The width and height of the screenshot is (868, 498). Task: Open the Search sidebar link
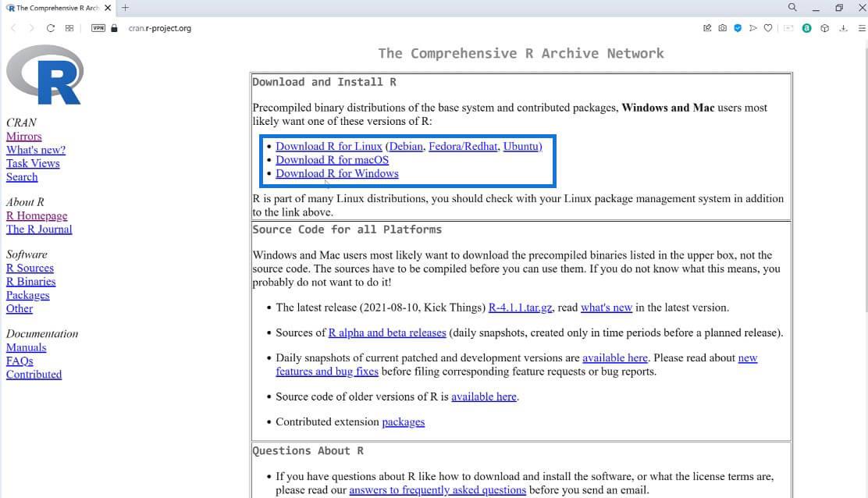tap(22, 177)
